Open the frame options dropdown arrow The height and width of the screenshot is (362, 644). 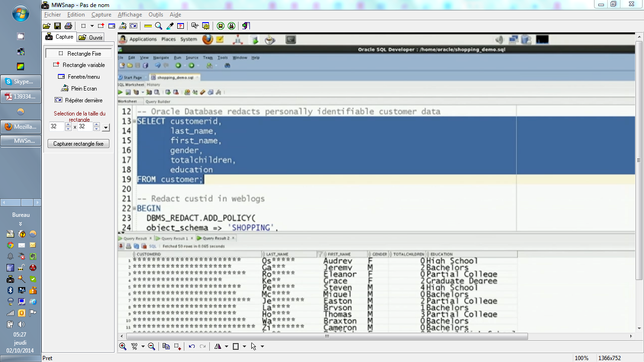pos(244,346)
